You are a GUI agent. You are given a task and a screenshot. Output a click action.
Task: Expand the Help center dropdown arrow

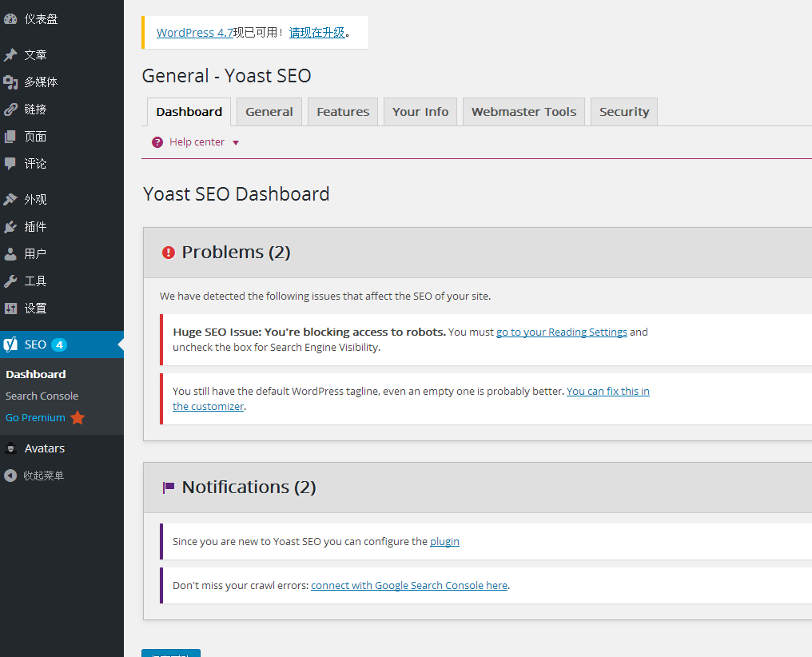(236, 143)
